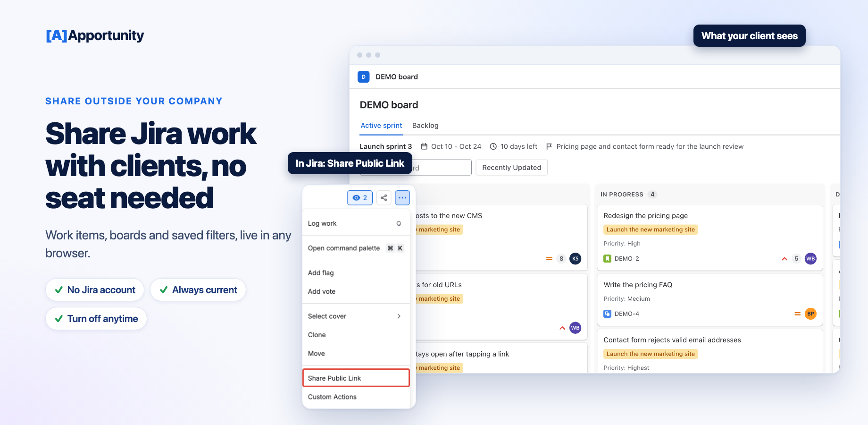Click the epic label on Redesign pricing card
The height and width of the screenshot is (425, 868).
coord(651,229)
